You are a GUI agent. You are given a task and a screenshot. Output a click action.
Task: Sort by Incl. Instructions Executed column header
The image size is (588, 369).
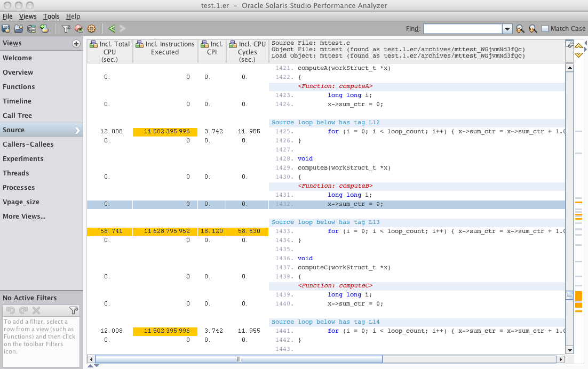click(165, 52)
